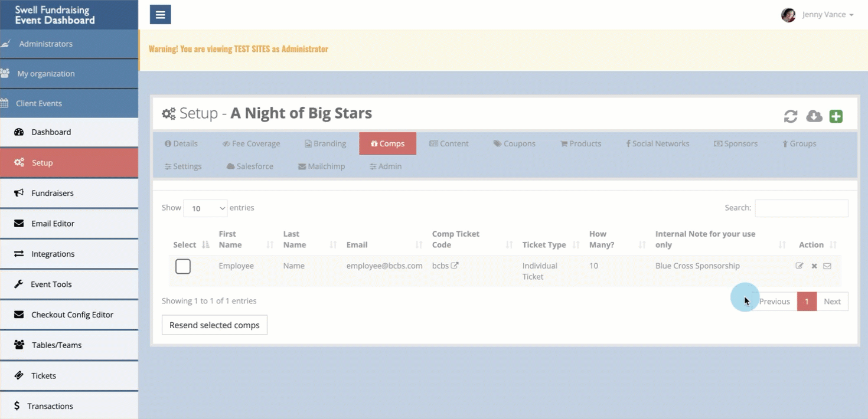
Task: Sort by How Many column
Action: (617, 240)
